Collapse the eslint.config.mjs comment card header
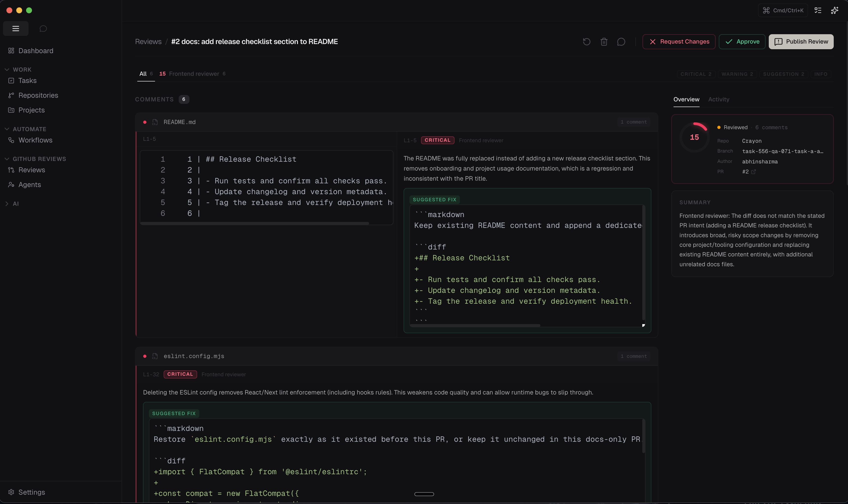Image resolution: width=848 pixels, height=504 pixels. click(x=397, y=356)
